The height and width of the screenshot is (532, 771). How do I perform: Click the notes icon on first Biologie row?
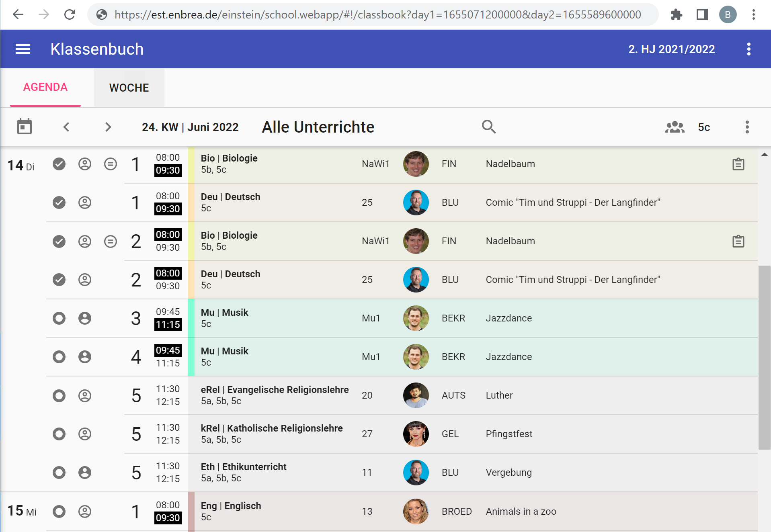111,164
